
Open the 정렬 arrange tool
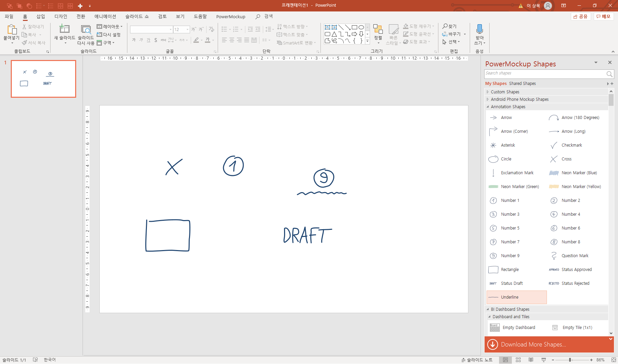[378, 34]
